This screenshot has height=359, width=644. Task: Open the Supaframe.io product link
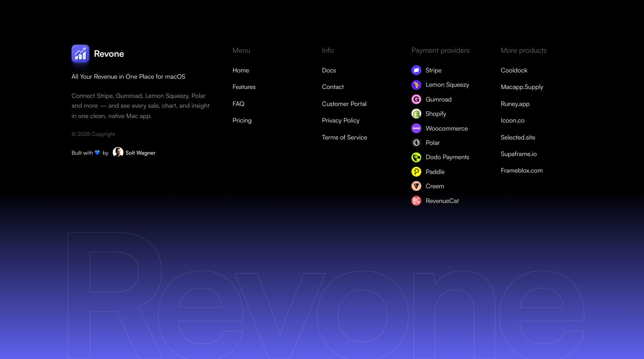(519, 154)
